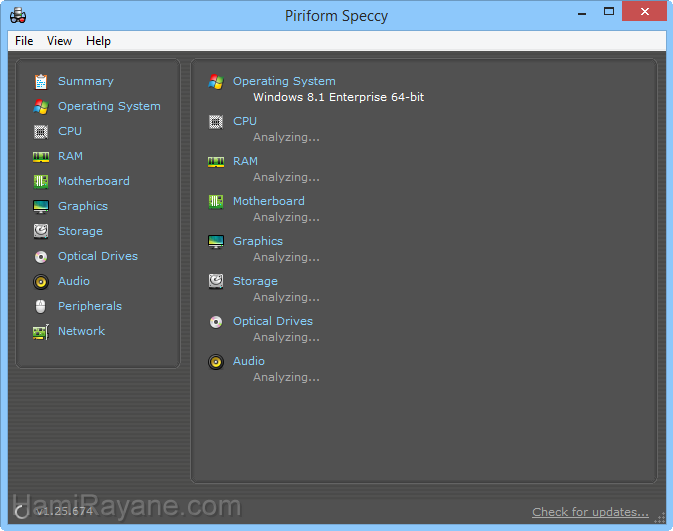
Task: View the Graphics sidebar section
Action: (83, 206)
